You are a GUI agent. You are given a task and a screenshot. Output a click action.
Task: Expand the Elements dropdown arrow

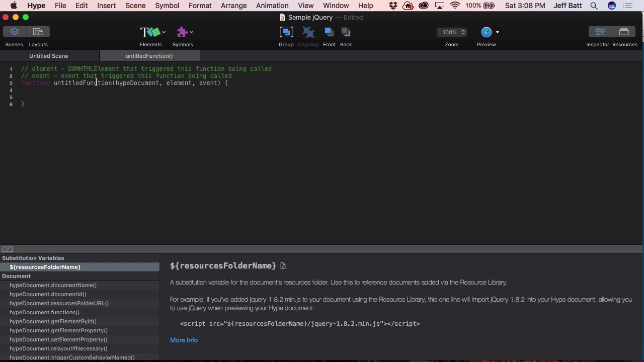164,32
